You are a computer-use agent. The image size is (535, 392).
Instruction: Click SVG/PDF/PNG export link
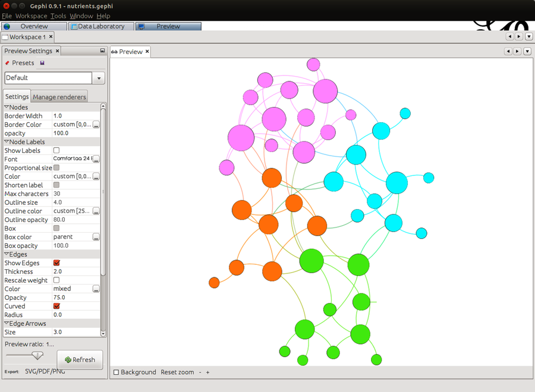[45, 371]
